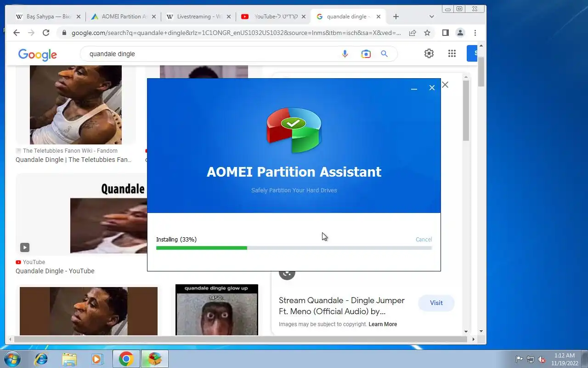Open Action Center flag in tray

(520, 359)
